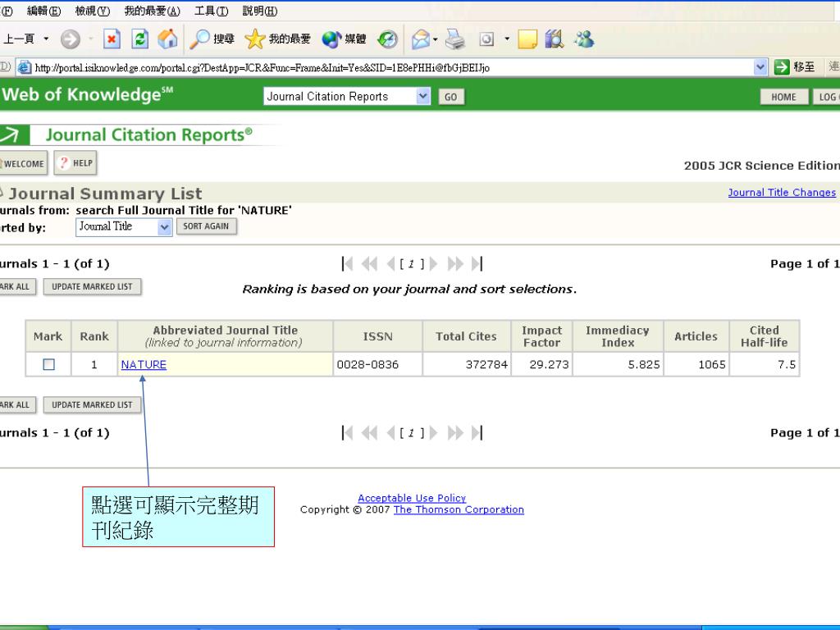Click the HOME button in green header
This screenshot has width=840, height=630.
click(x=783, y=97)
